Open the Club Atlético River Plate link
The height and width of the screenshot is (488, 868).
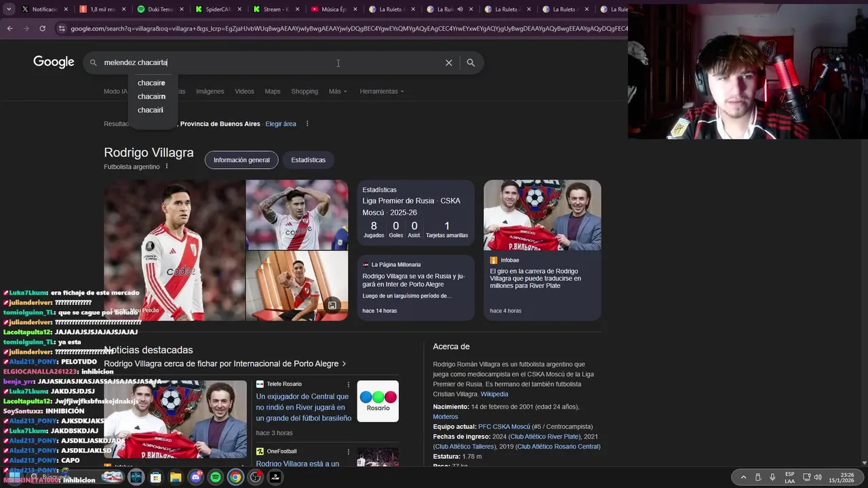[545, 436]
